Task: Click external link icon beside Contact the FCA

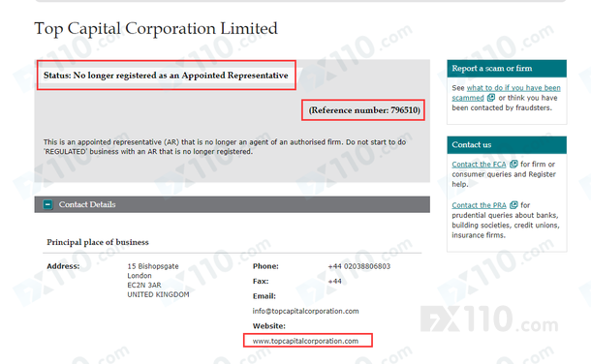Action: coord(513,165)
